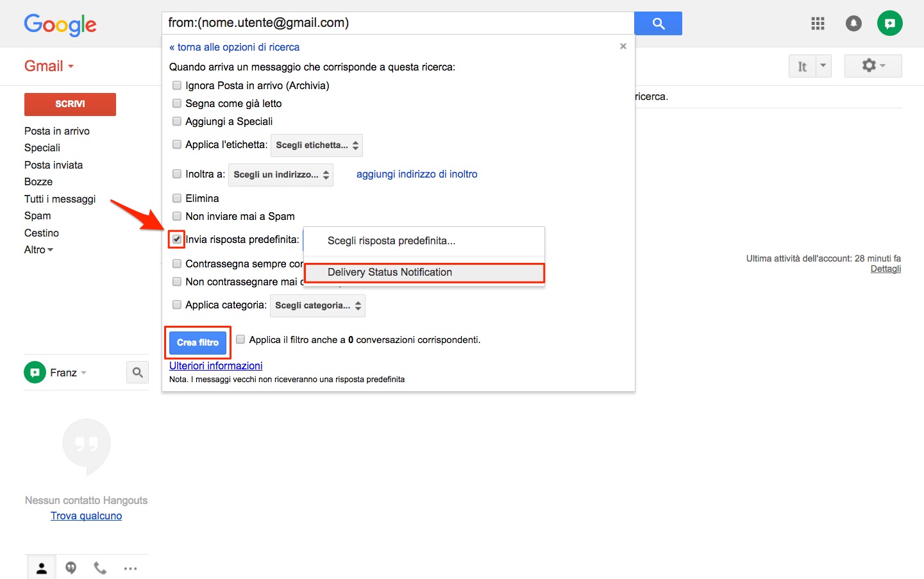Open the Spam folder
Screen dimensions: 924x579
pyautogui.click(x=38, y=215)
